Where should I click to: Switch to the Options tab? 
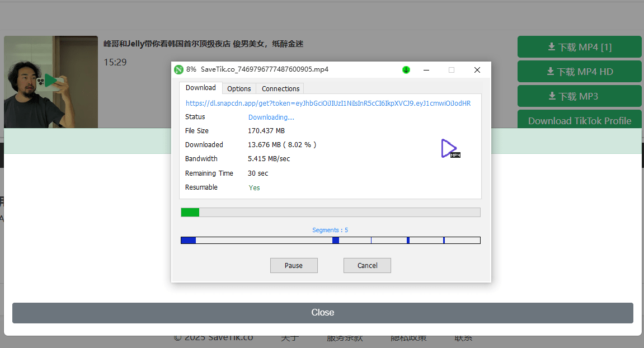[239, 88]
